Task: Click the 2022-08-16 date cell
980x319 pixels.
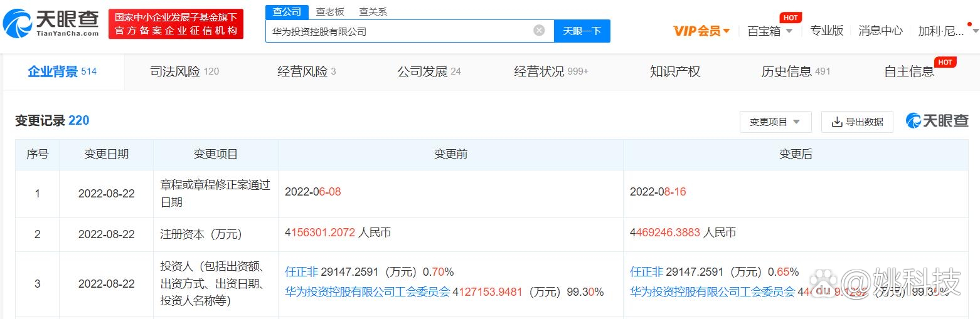Action: tap(658, 192)
